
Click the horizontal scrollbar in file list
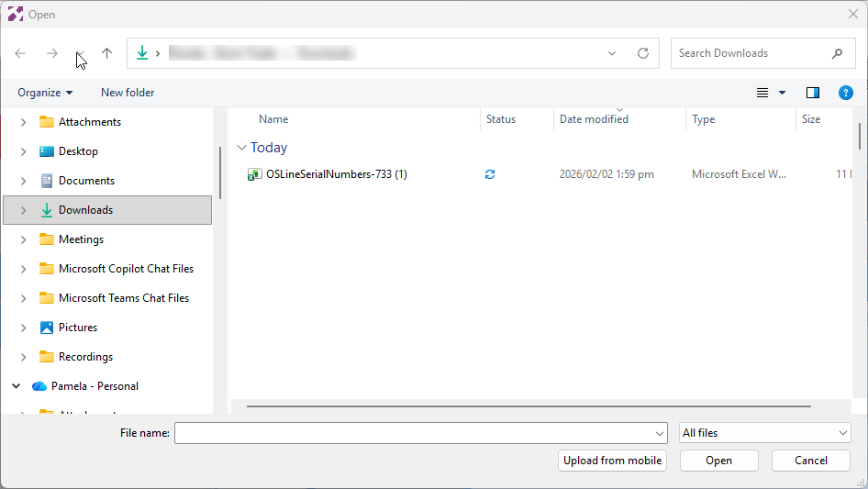(529, 406)
